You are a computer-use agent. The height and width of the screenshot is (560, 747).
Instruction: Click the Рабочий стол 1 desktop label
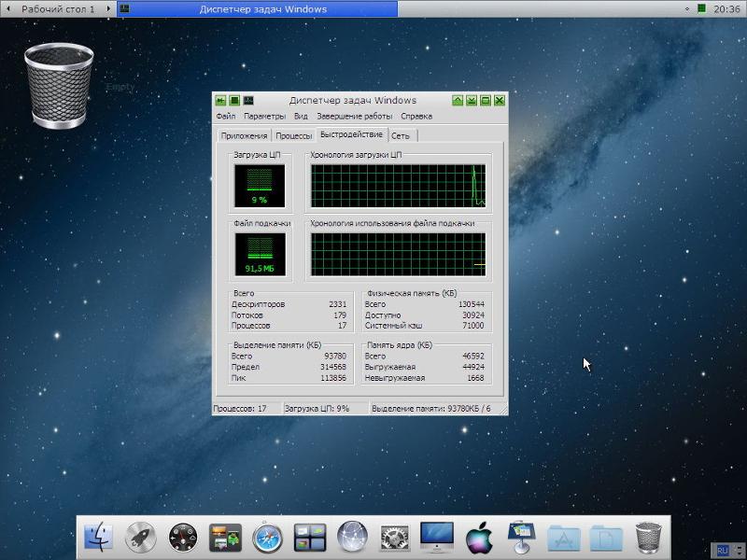coord(58,9)
